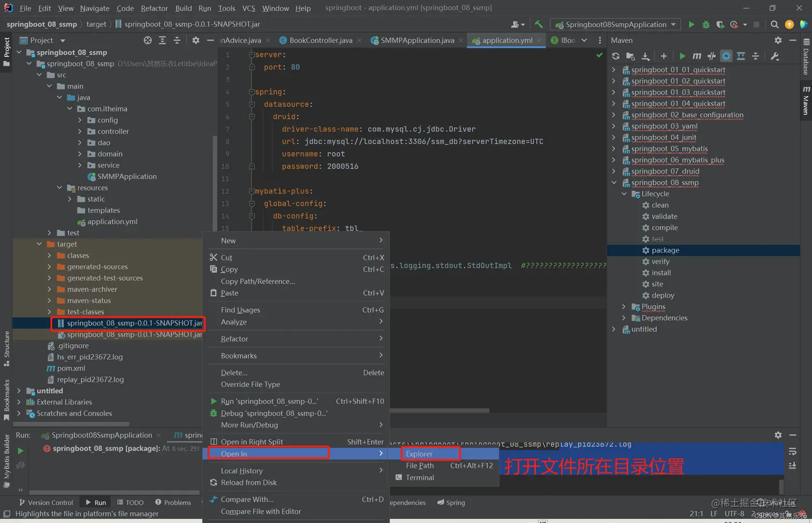
Task: Open Database side tool window
Action: [806, 56]
